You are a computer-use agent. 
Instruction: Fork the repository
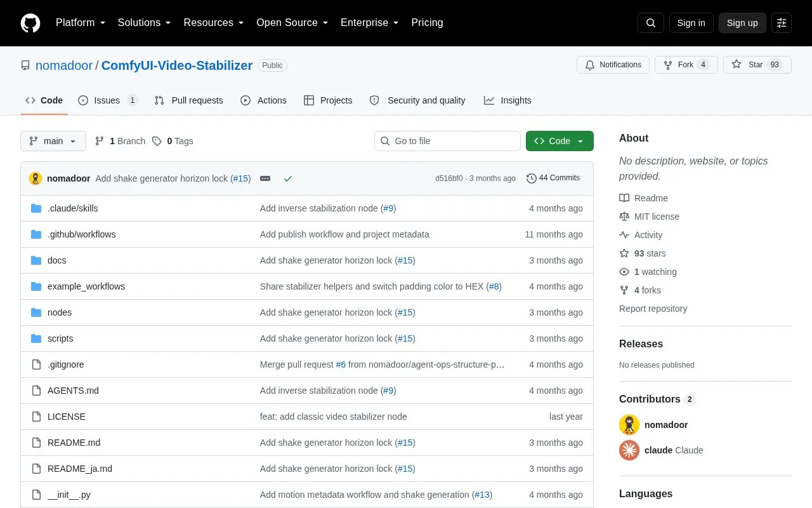click(x=686, y=65)
